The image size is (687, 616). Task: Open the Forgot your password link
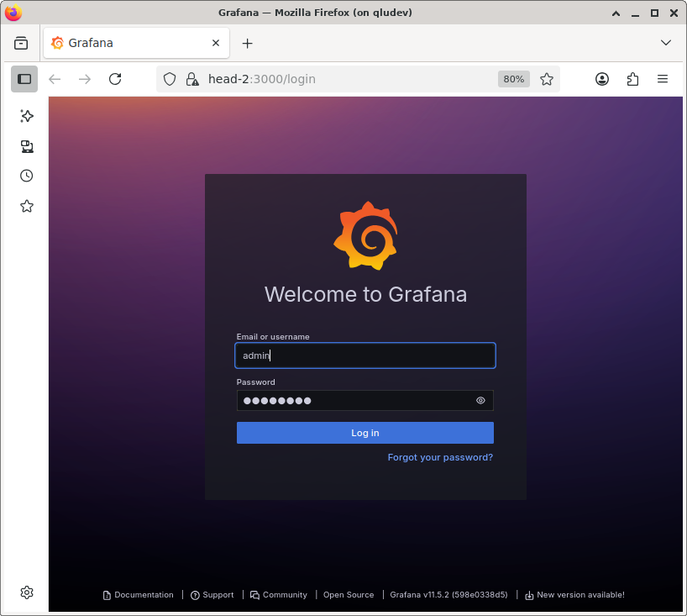pos(439,457)
